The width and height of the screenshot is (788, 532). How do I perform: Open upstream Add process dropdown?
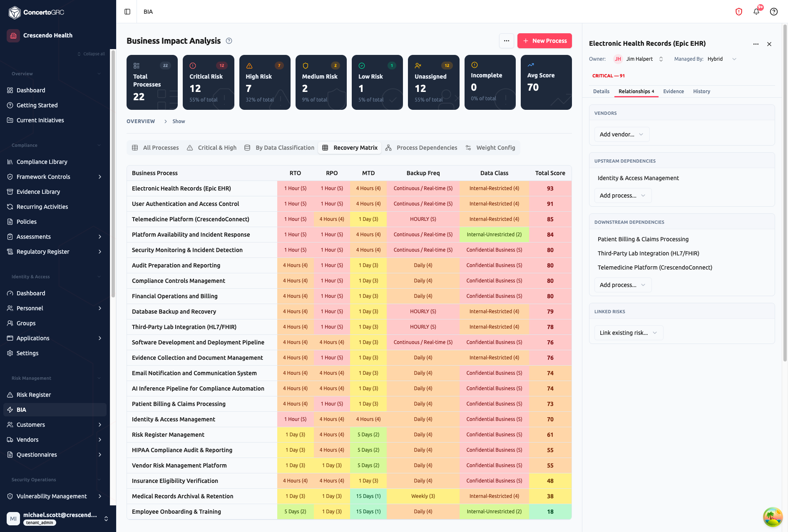click(623, 195)
